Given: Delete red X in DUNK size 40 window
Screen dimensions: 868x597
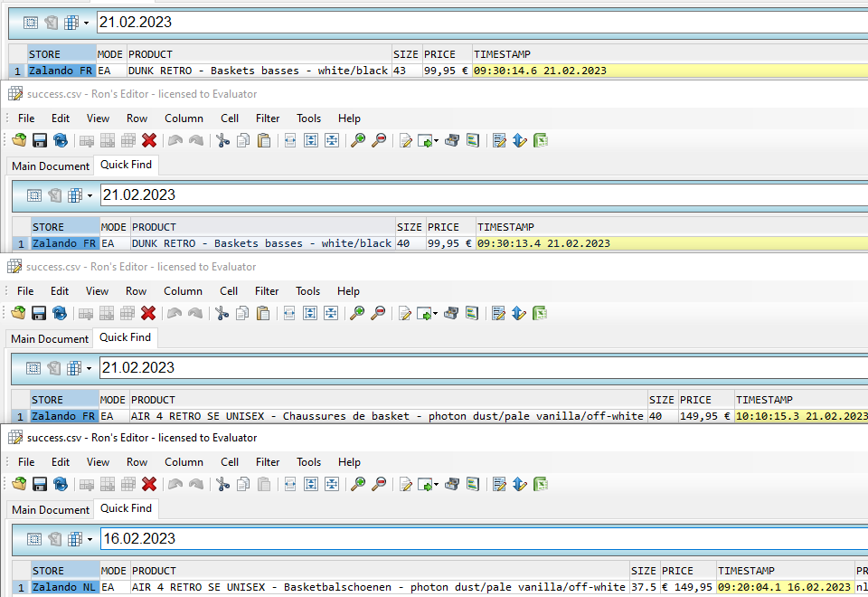Looking at the screenshot, I should pos(149,141).
